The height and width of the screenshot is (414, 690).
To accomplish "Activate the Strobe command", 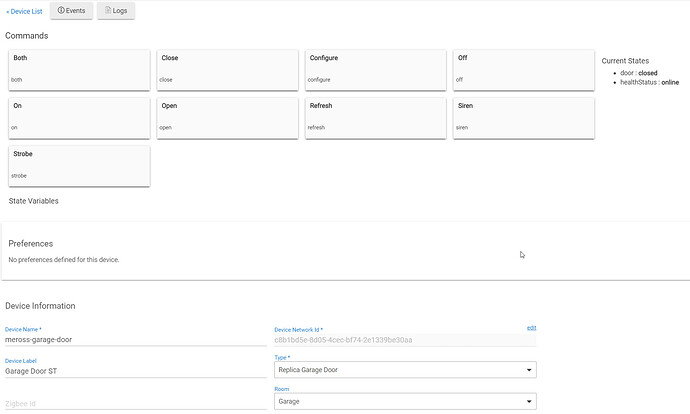I will click(77, 165).
